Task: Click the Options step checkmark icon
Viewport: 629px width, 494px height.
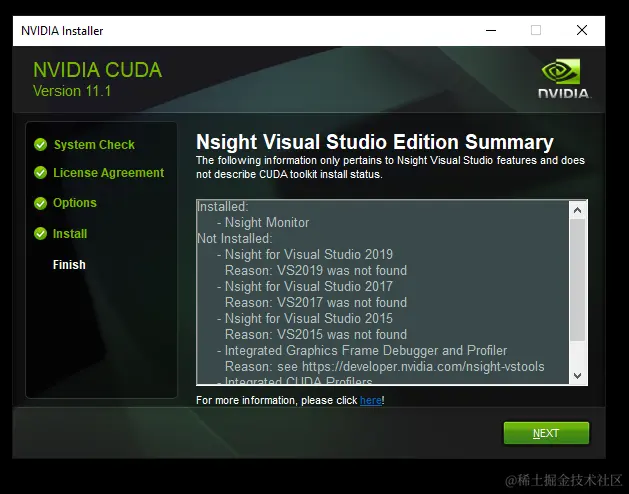Action: click(x=41, y=203)
